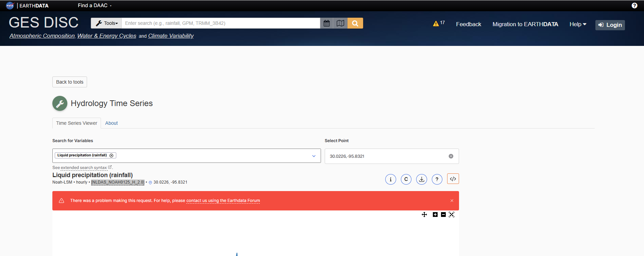644x256 pixels.
Task: Open the Feedback link
Action: coord(469,24)
